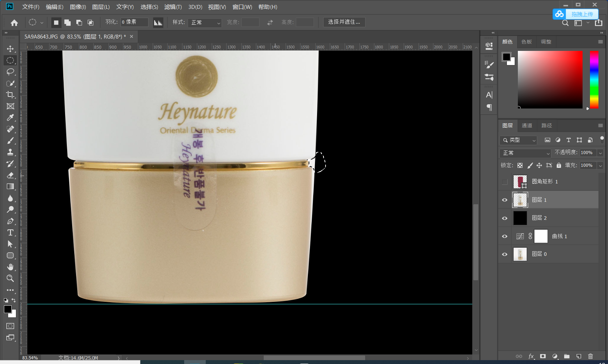This screenshot has width=608, height=364.
Task: Select the Eyedropper tool
Action: pyautogui.click(x=10, y=118)
